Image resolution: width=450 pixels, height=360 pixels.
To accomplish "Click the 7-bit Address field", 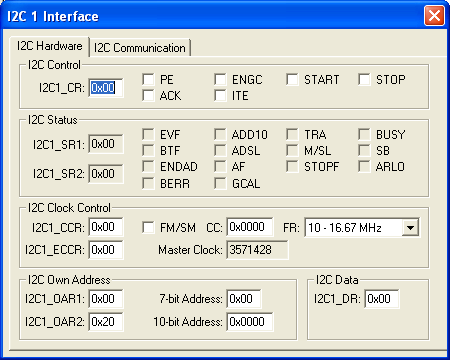I will point(244,299).
